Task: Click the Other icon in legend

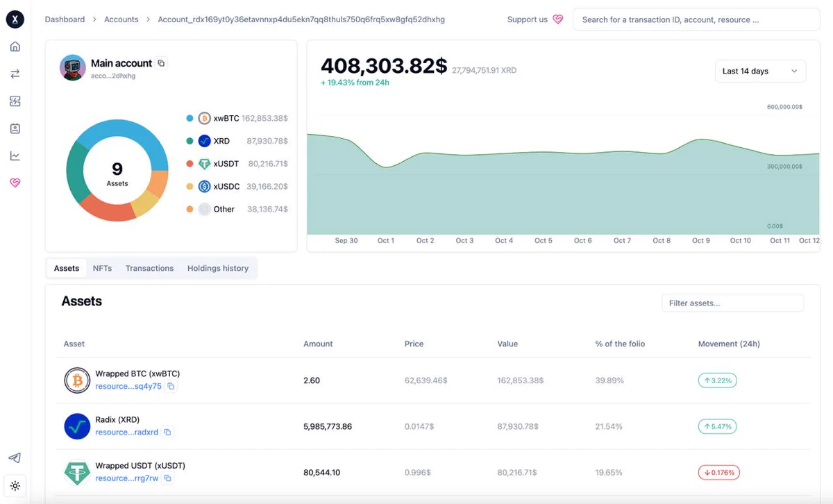Action: (204, 209)
